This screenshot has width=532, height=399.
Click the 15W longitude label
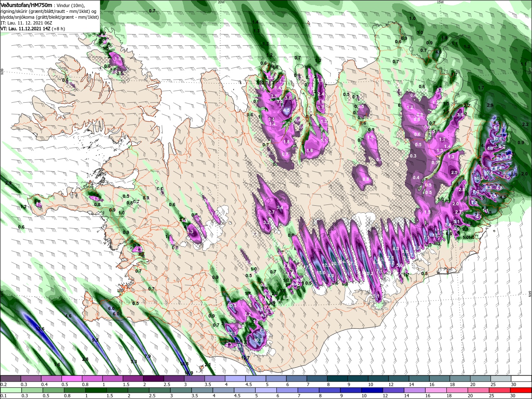[440, 2]
